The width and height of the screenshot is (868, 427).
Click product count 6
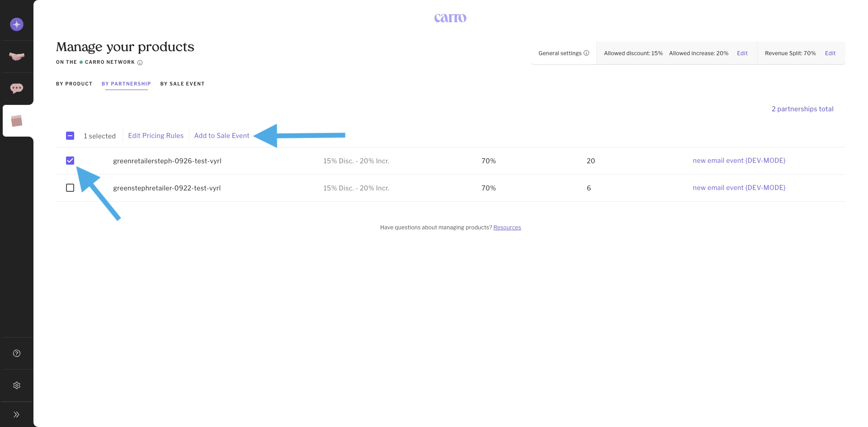(x=589, y=188)
